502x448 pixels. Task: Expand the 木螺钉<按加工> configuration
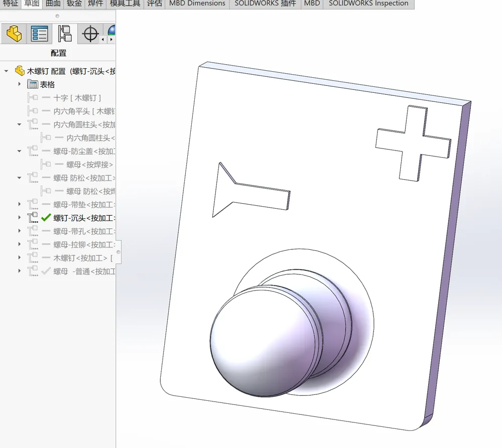[x=19, y=257]
